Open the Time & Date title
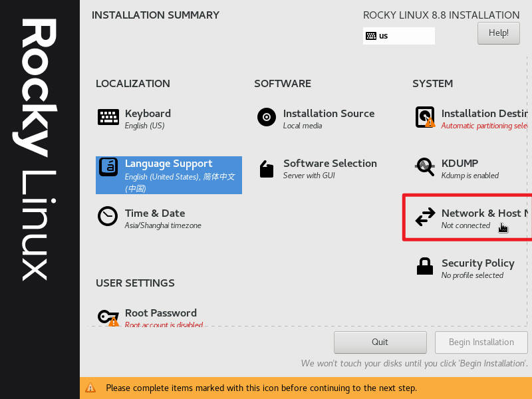 [x=155, y=213]
